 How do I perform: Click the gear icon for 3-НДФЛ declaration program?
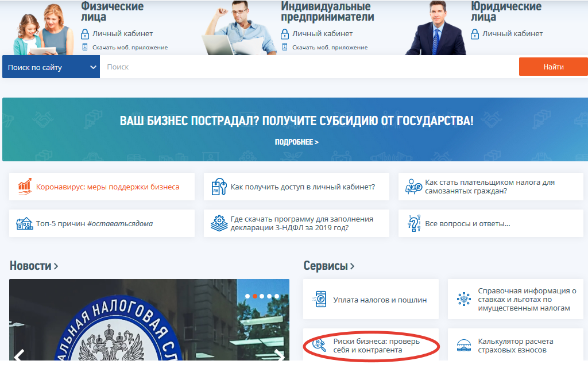pos(219,223)
